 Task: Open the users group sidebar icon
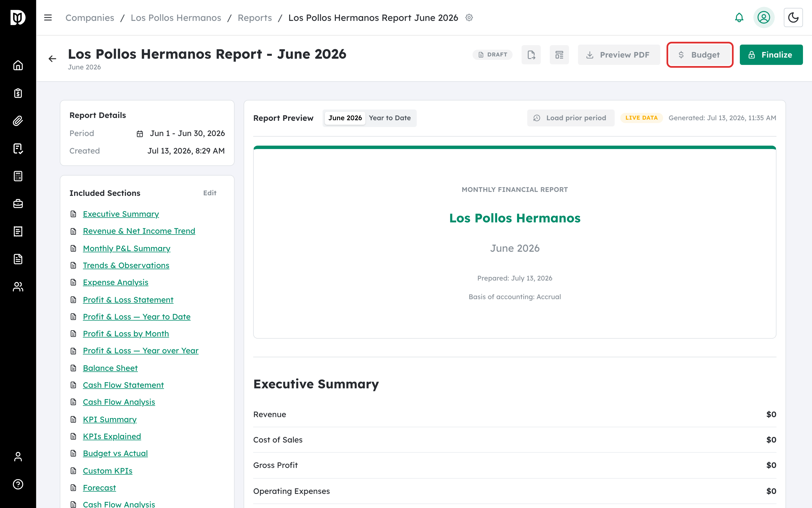pos(18,286)
